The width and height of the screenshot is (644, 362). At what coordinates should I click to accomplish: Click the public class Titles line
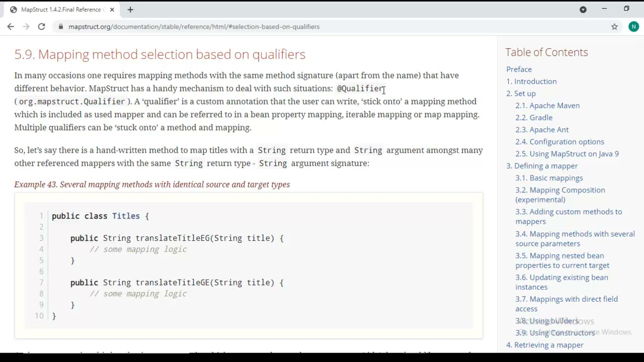(101, 216)
